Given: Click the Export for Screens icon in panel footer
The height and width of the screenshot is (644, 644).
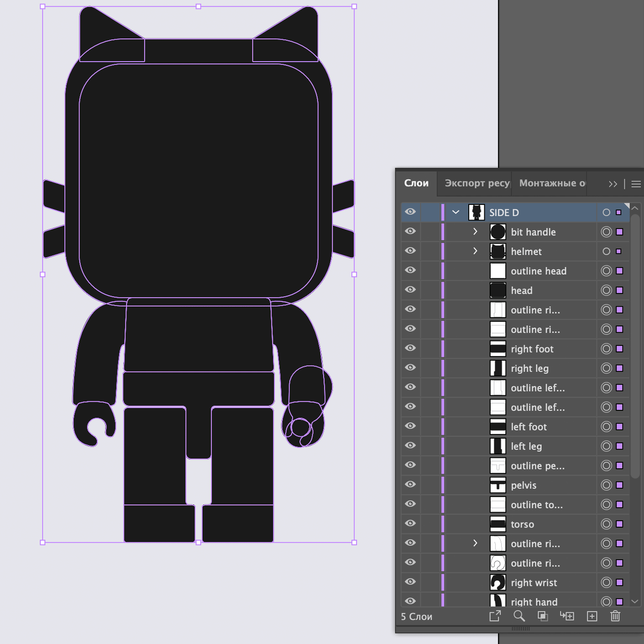Looking at the screenshot, I should click(x=495, y=616).
